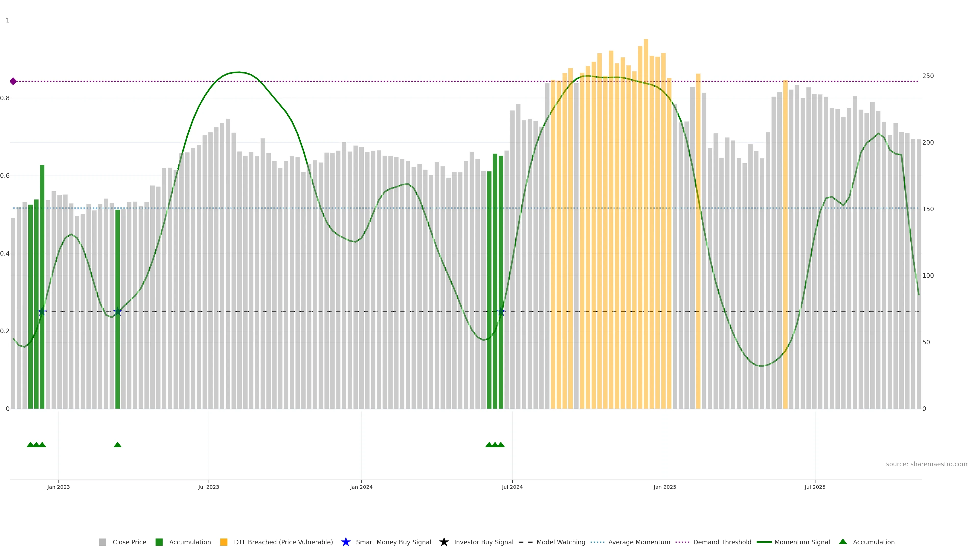
Task: Click the purple Demand Threshold diamond marker
Action: pos(13,81)
